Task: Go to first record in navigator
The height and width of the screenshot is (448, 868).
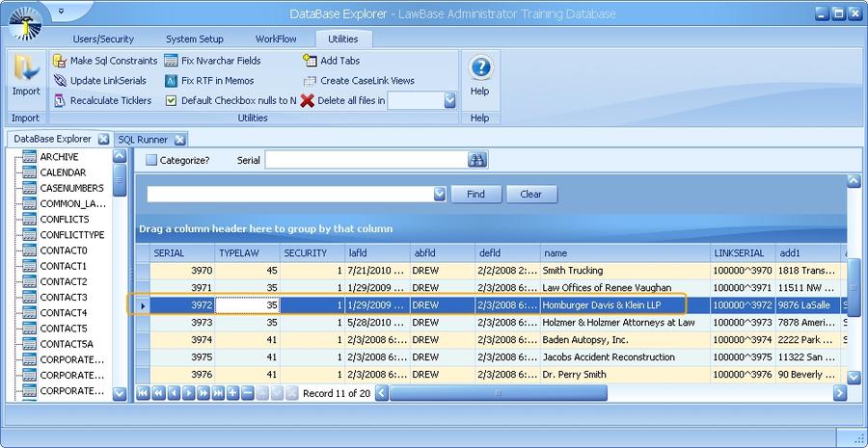Action: pyautogui.click(x=144, y=393)
